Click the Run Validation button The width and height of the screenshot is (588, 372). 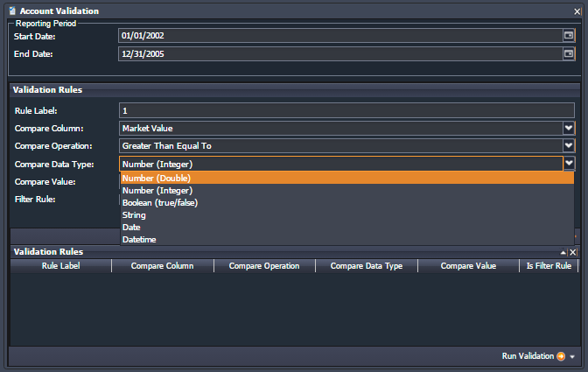[528, 356]
